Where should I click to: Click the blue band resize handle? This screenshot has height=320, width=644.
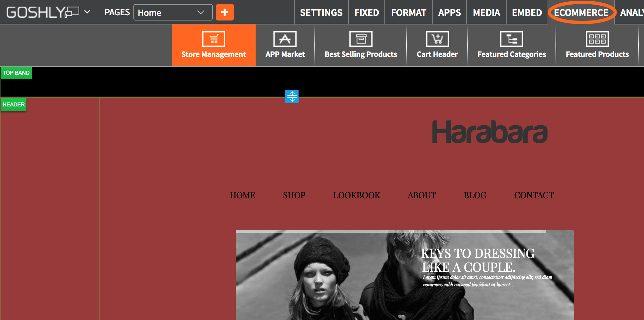click(292, 97)
